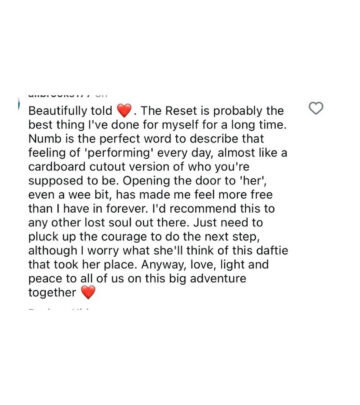Click the word "forever." in the comment
This screenshot has height=405, width=360.
tap(127, 209)
